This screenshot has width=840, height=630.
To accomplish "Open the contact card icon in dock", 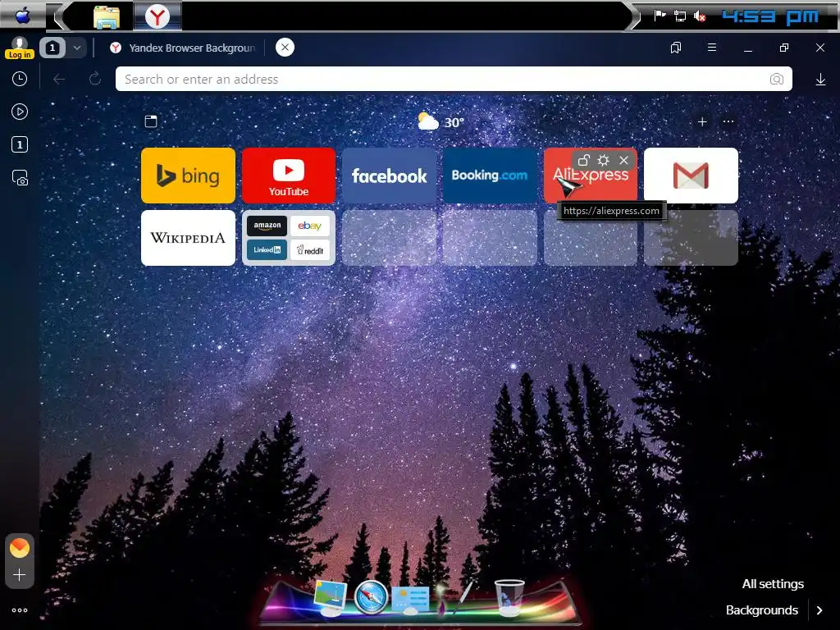I will pyautogui.click(x=410, y=600).
